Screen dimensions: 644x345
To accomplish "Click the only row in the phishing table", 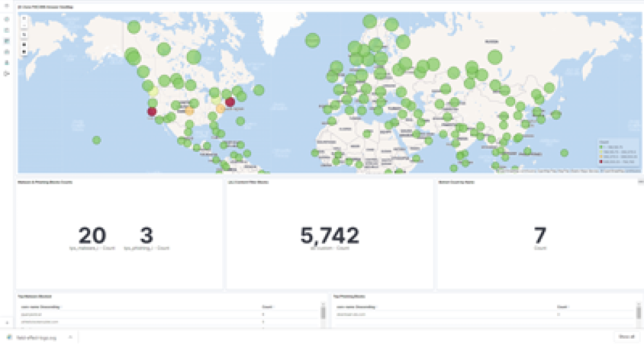I will pyautogui.click(x=485, y=315).
